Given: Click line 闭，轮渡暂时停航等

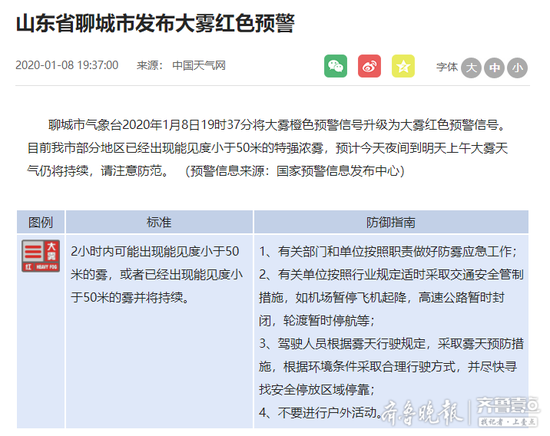Looking at the screenshot, I should (317, 321).
